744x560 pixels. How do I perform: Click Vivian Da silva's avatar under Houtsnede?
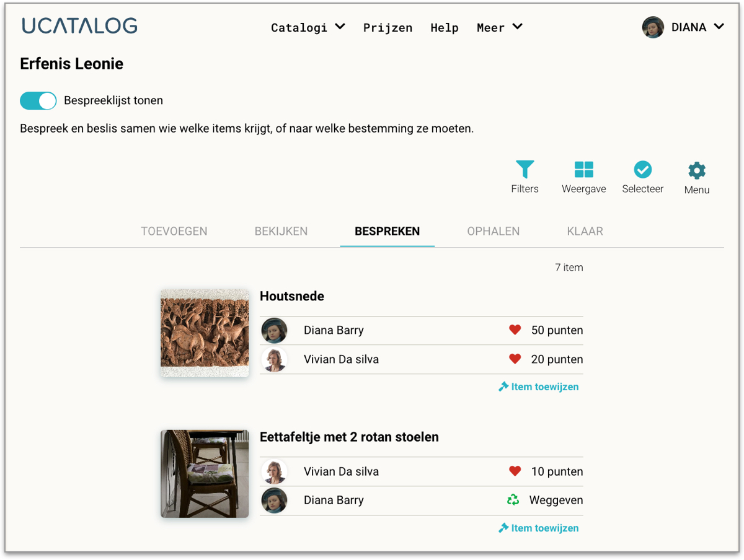274,359
